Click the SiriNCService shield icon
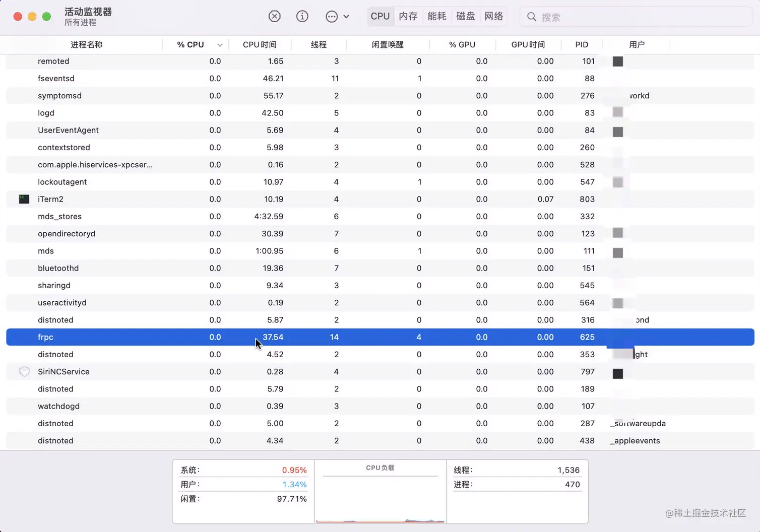Screen dimensions: 760x532 (x=24, y=372)
